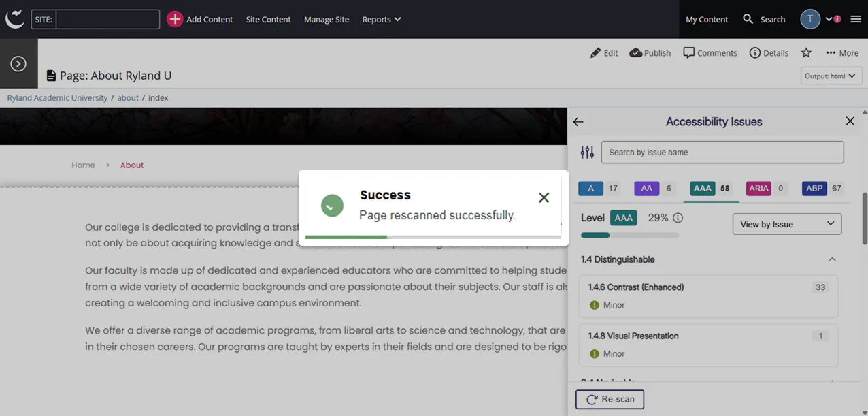Viewport: 868px width, 416px height.
Task: Open the View by Issue dropdown
Action: click(786, 223)
